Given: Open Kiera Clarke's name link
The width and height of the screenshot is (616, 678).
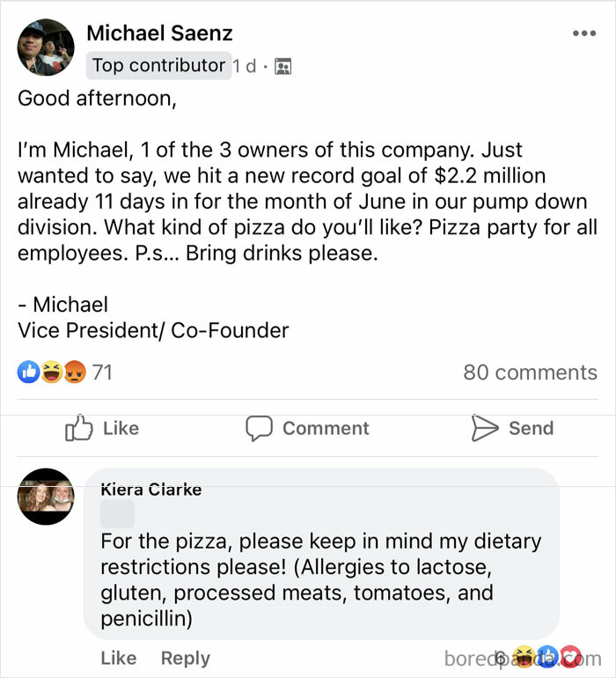Looking at the screenshot, I should [150, 489].
